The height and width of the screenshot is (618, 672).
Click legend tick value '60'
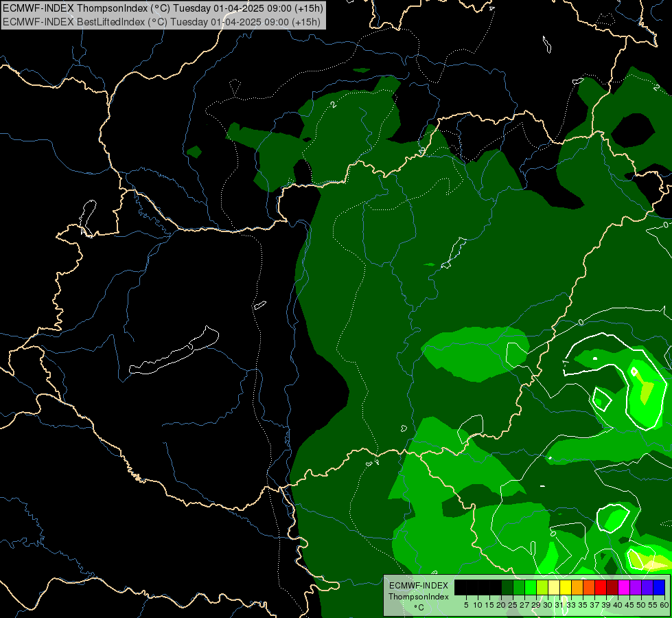(664, 605)
